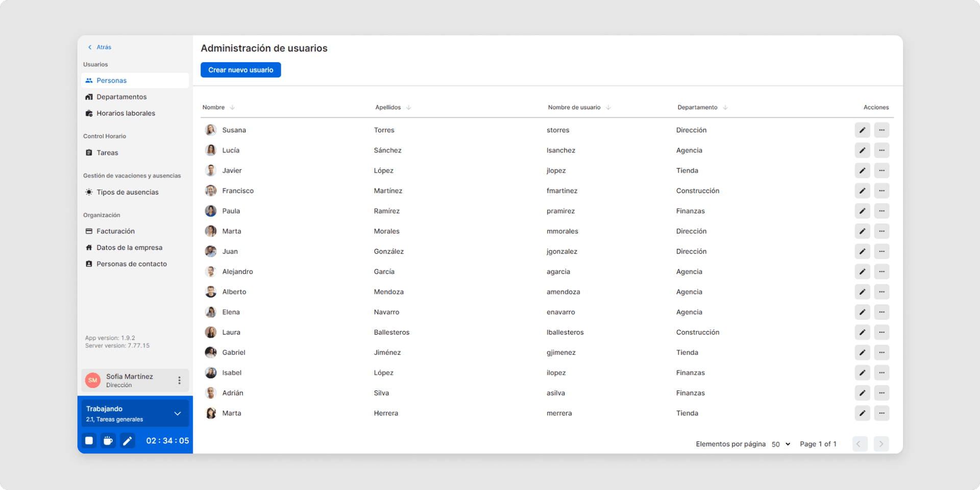980x490 pixels.
Task: Open more options for Lucía Sánchez
Action: point(881,151)
